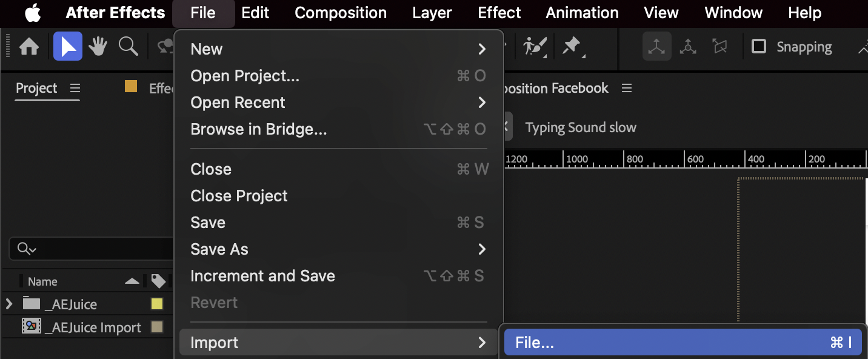Switch to World Axis mode icon
This screenshot has height=359, width=868.
(x=688, y=47)
